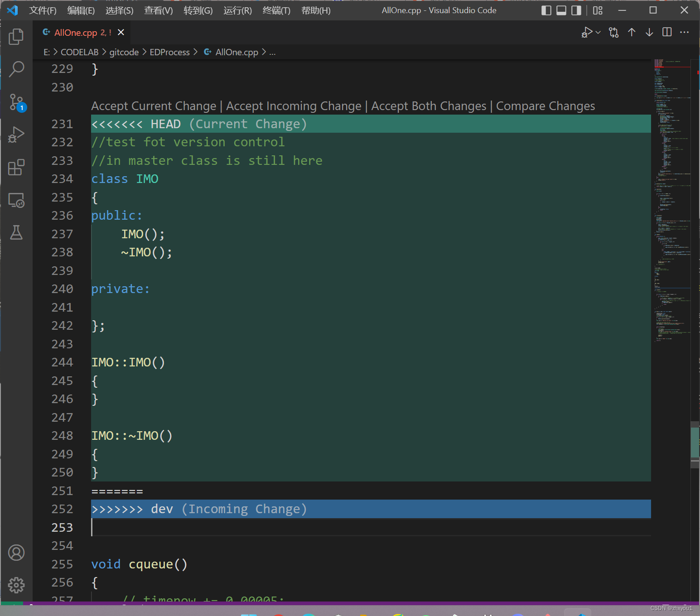Split the editor right

click(667, 32)
